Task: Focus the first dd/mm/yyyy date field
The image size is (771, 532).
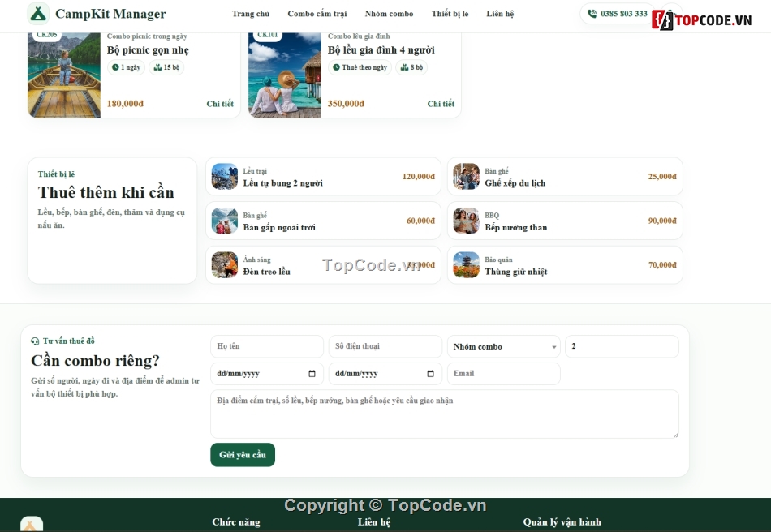Action: point(267,374)
